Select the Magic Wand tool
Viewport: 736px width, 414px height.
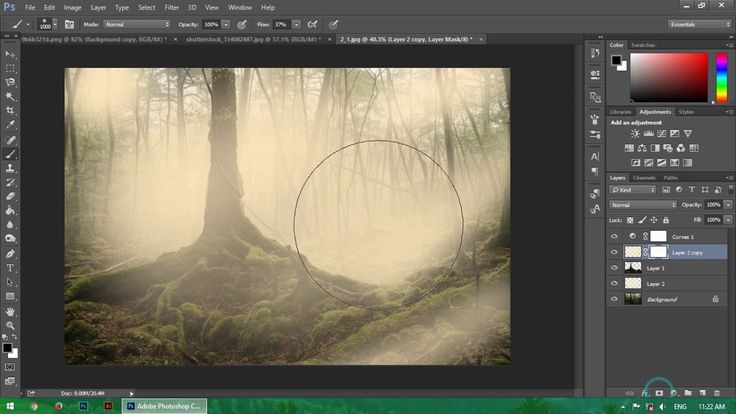tap(10, 97)
